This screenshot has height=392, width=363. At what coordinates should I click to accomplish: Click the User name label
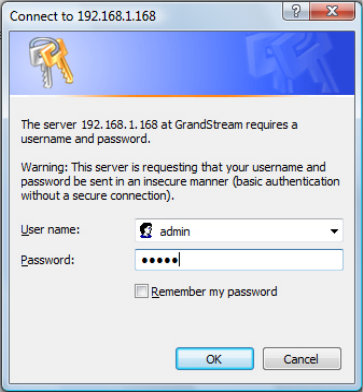click(x=50, y=230)
